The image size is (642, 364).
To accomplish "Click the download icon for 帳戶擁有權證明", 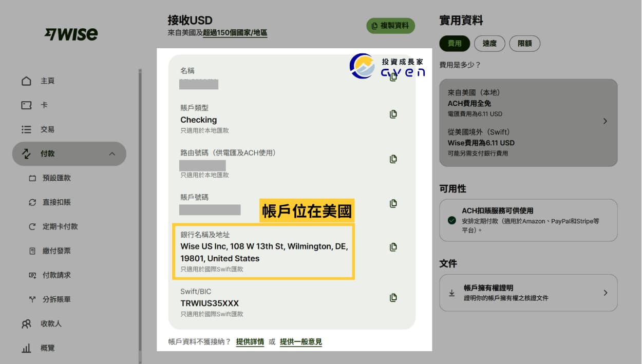I will pyautogui.click(x=452, y=293).
